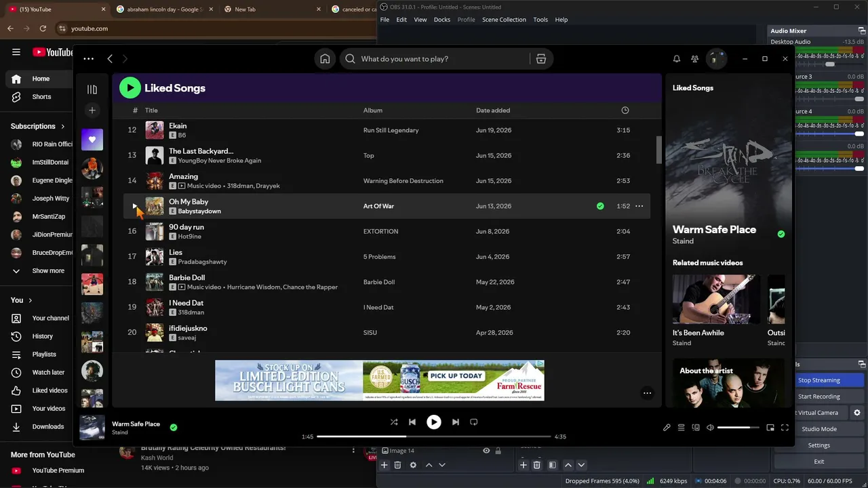Open the Friend Activity icon in Spotify
Screen dimensions: 868x488
pyautogui.click(x=694, y=59)
